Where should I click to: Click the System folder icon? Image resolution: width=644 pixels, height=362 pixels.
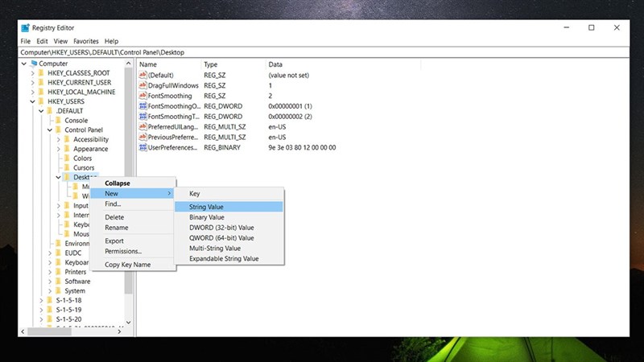(x=58, y=290)
